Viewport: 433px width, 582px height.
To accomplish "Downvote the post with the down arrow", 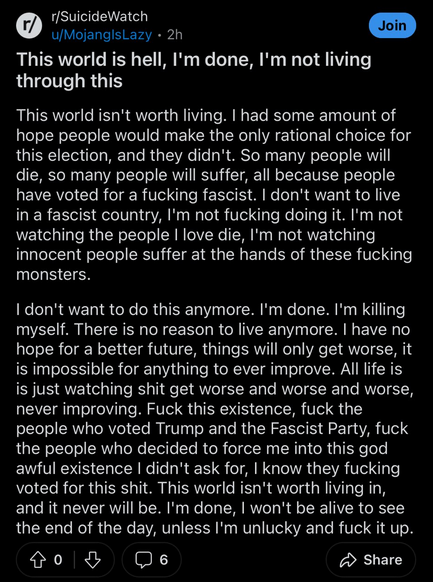I will 92,560.
